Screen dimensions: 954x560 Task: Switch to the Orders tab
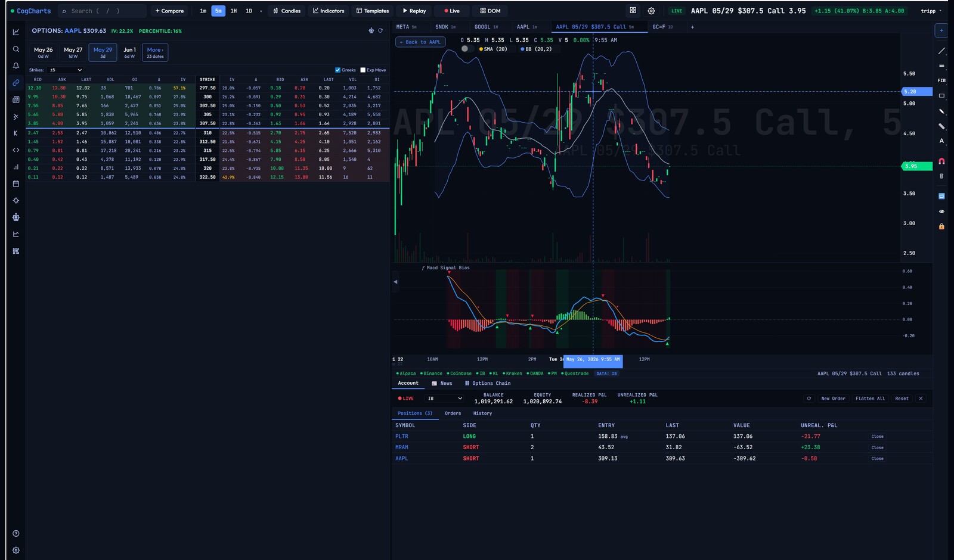pos(453,413)
